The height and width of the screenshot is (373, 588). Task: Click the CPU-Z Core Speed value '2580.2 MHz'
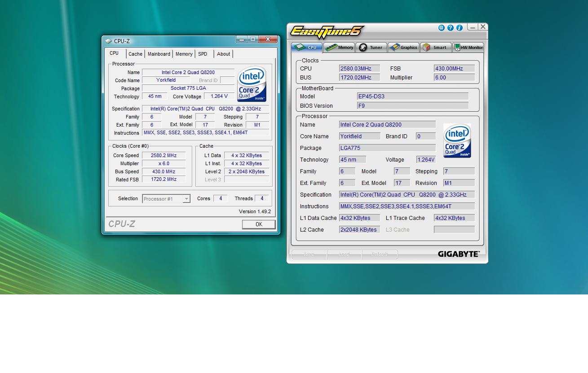point(164,156)
